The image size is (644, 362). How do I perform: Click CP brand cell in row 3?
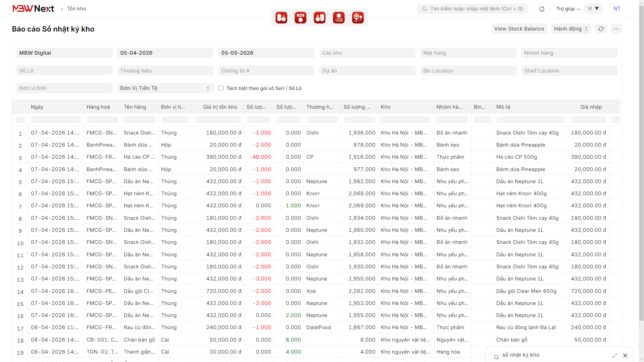click(322, 157)
